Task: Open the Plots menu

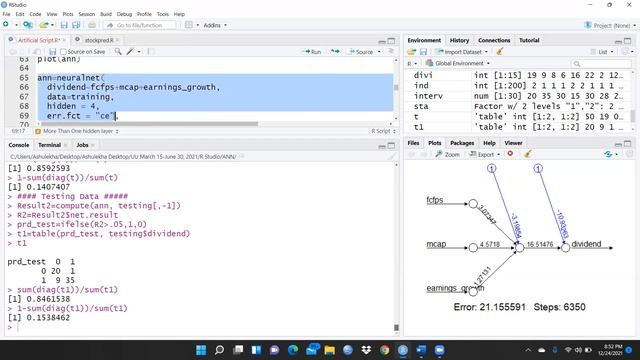Action: tap(68, 14)
